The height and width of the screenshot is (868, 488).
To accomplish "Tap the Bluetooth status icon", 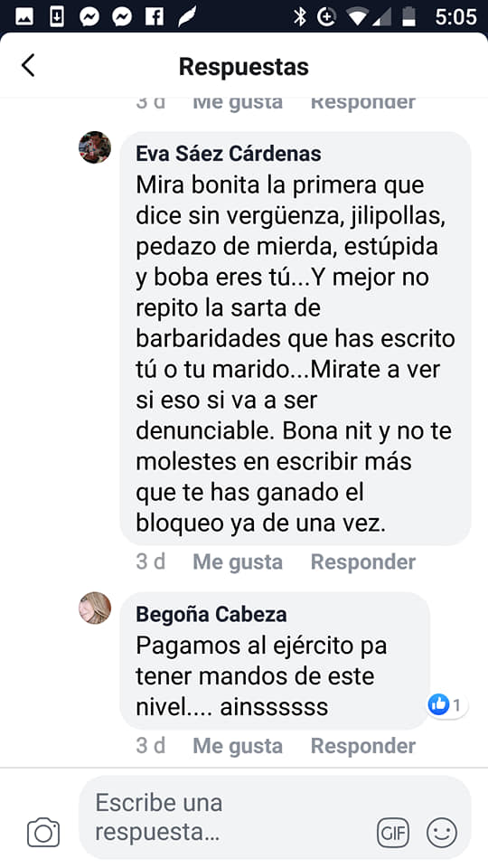I will 299,17.
